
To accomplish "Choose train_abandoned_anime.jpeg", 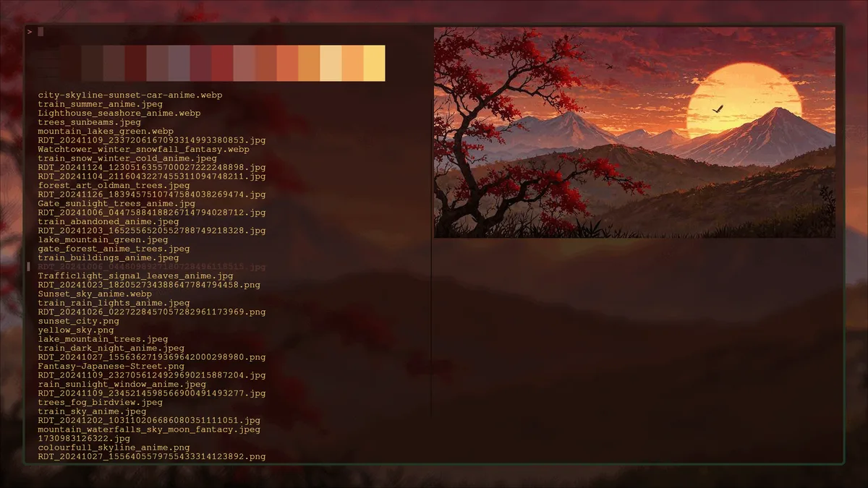I will click(x=108, y=221).
